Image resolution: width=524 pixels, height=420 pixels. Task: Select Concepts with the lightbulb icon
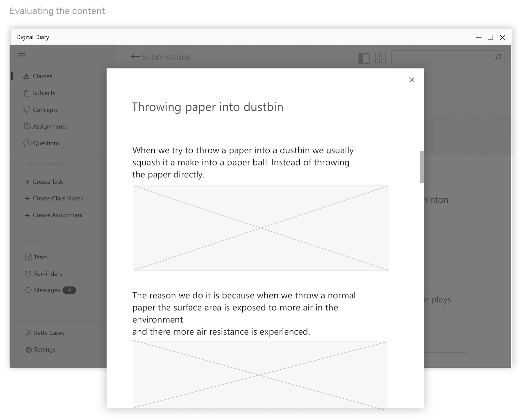point(45,110)
